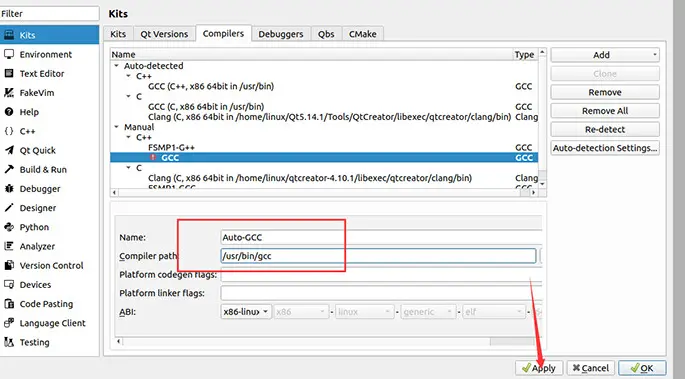Select the FSMP1-G++ compiler row
Viewport: 685px width, 379px height.
pos(324,147)
